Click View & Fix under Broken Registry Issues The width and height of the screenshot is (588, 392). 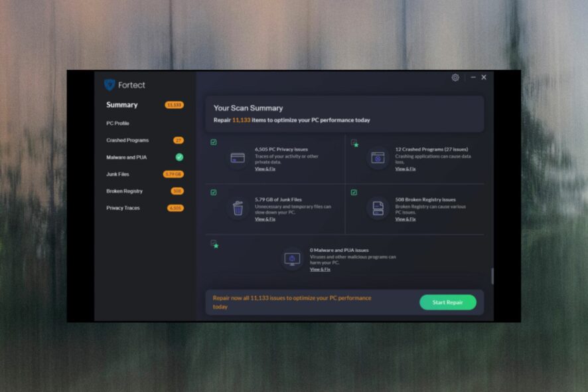point(405,219)
